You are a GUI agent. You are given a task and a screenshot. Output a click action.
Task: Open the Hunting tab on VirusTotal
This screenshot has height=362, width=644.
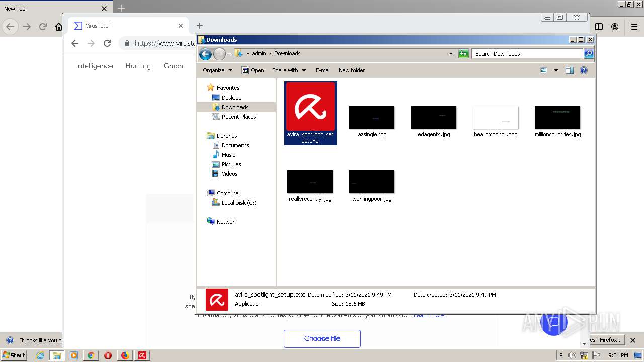tap(138, 66)
